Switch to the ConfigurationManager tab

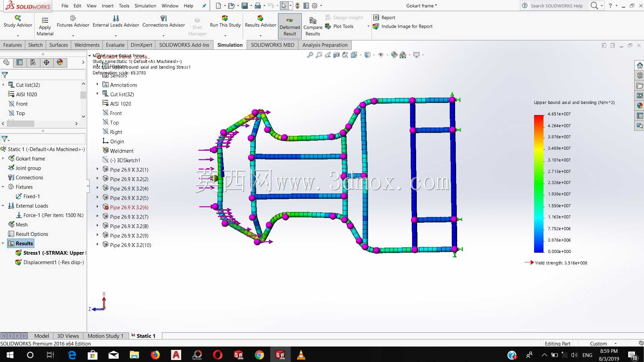pyautogui.click(x=33, y=62)
